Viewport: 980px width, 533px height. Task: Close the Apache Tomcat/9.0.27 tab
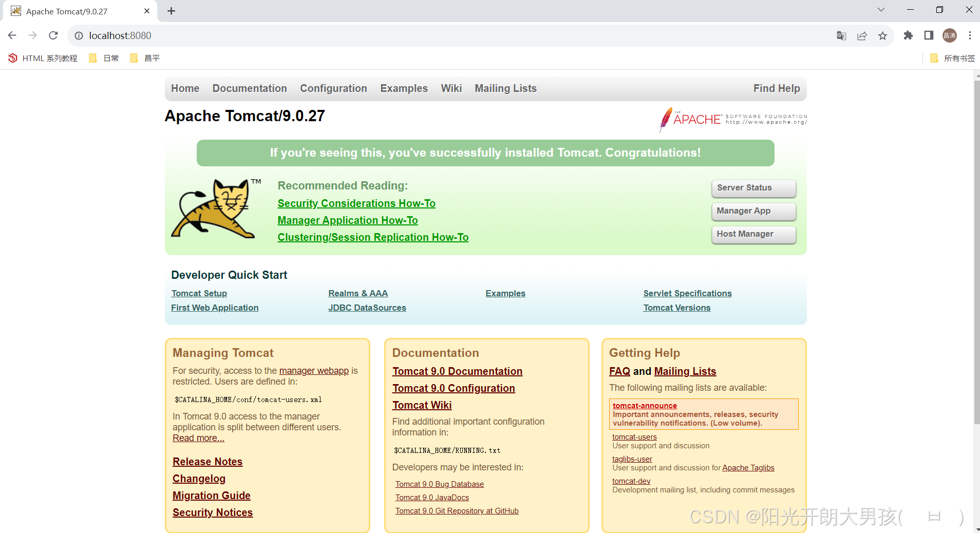(x=147, y=11)
